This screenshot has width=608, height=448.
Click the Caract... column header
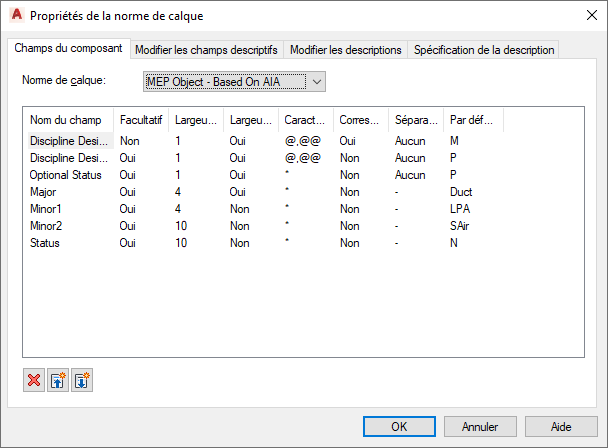[x=306, y=120]
